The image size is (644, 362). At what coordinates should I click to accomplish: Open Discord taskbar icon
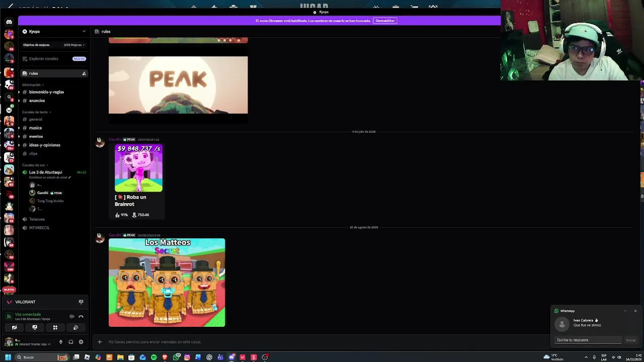pos(231,357)
